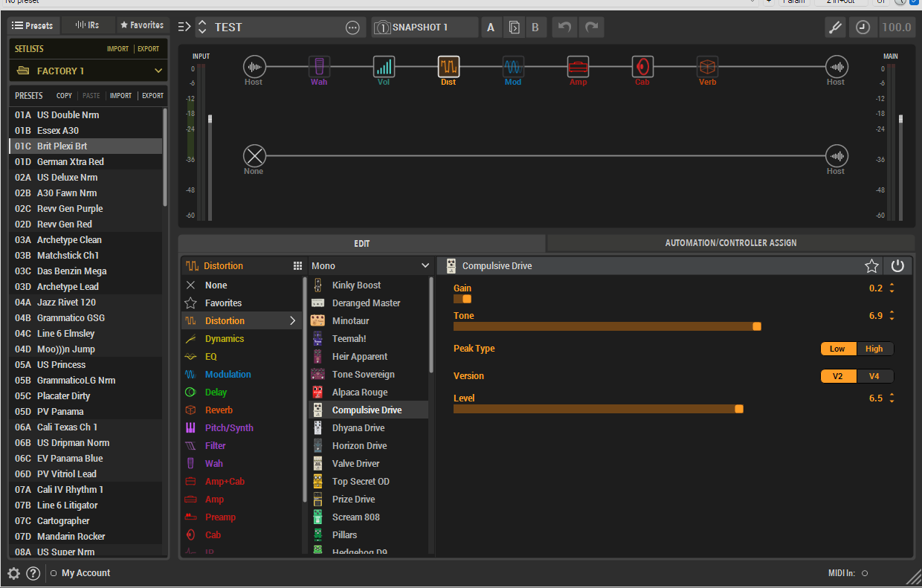This screenshot has height=588, width=922.
Task: Click setlists EXPORT button
Action: click(x=148, y=49)
